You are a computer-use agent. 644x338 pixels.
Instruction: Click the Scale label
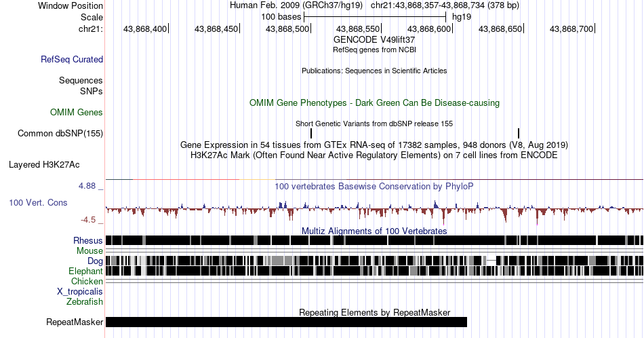click(x=92, y=17)
